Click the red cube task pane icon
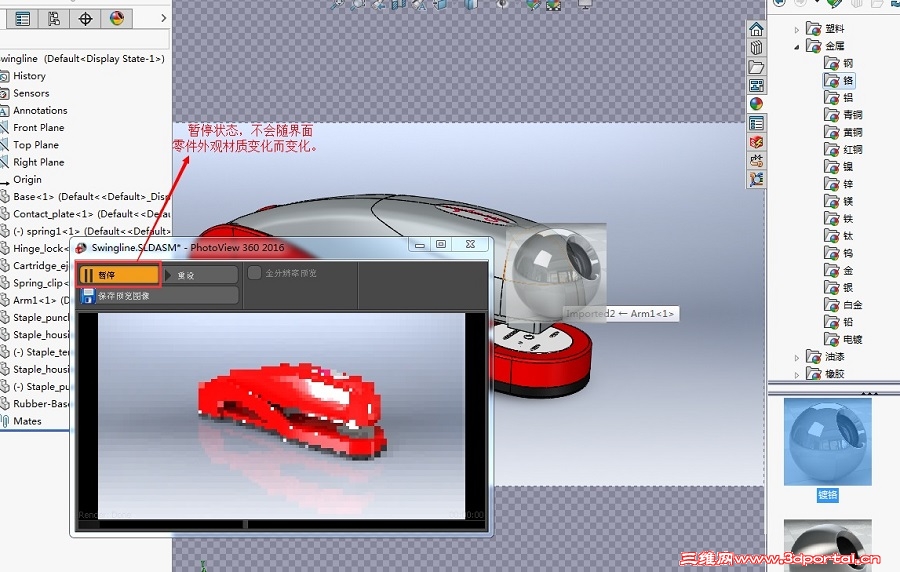 757,142
